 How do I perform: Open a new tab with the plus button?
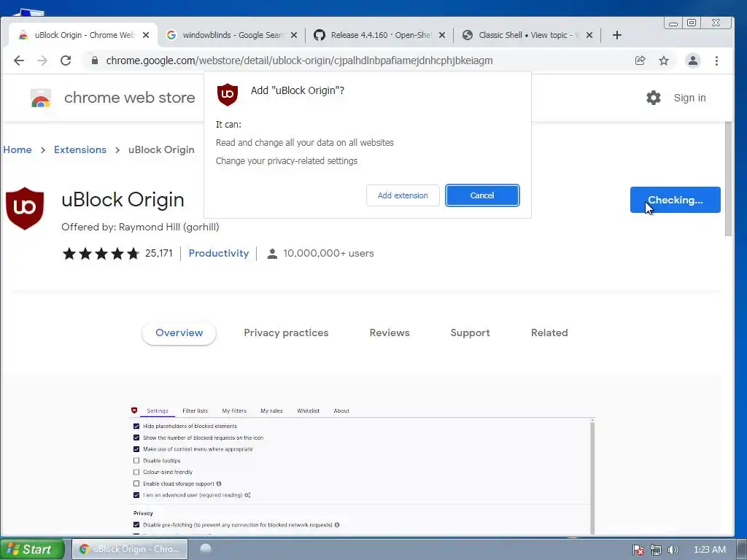[617, 35]
